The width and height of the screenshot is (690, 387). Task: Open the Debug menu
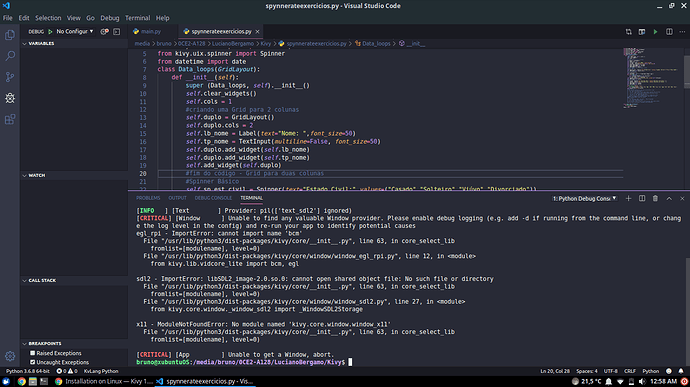pyautogui.click(x=110, y=18)
